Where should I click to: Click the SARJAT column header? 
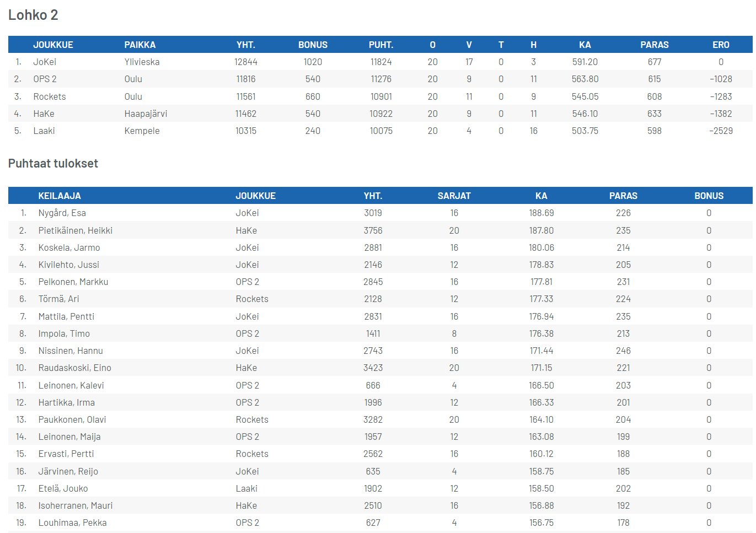click(x=454, y=196)
